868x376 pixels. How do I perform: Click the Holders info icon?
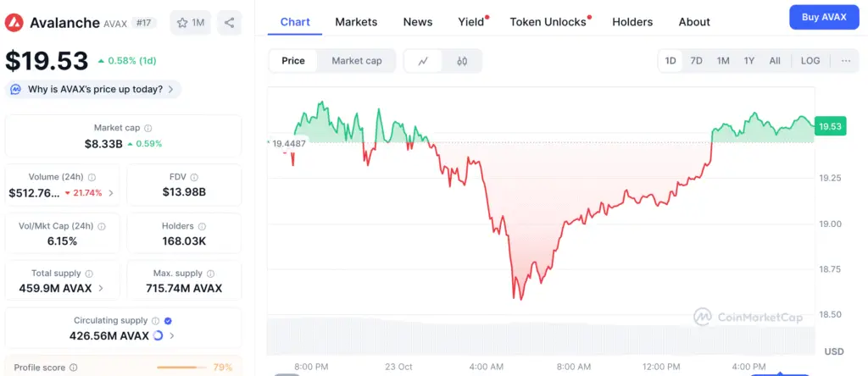click(203, 226)
